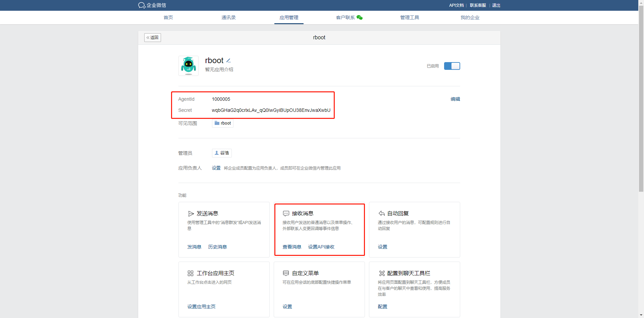Click the 企业微信 logo icon
The height and width of the screenshot is (318, 644).
142,5
